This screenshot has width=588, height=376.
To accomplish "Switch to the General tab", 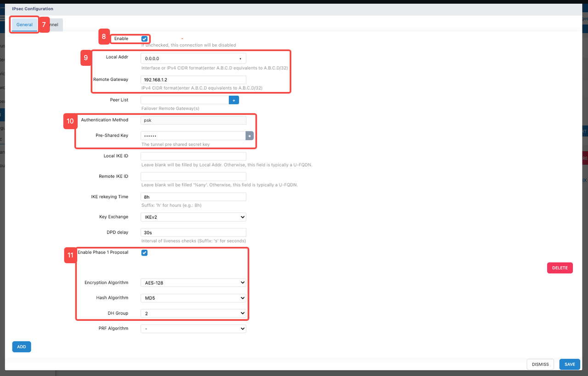I will (25, 25).
